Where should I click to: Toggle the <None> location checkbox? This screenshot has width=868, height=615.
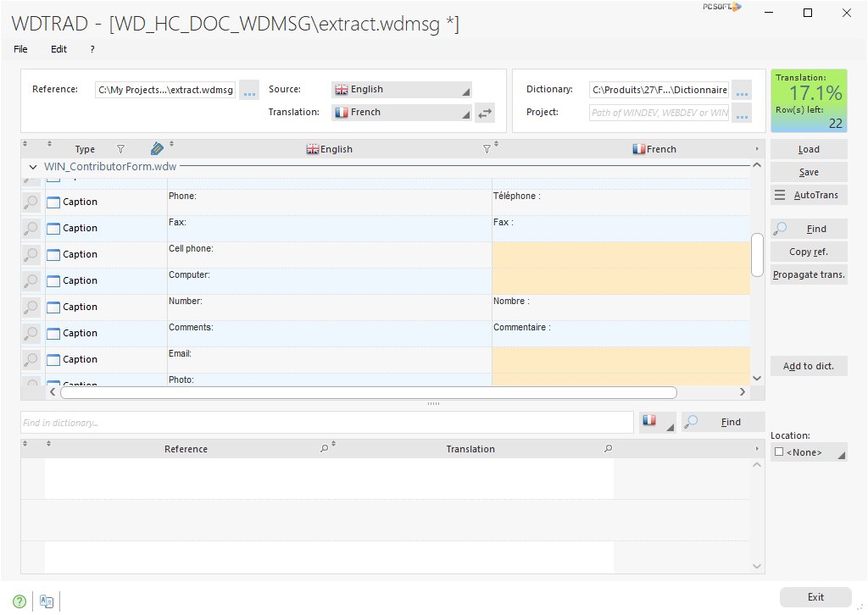click(x=779, y=452)
